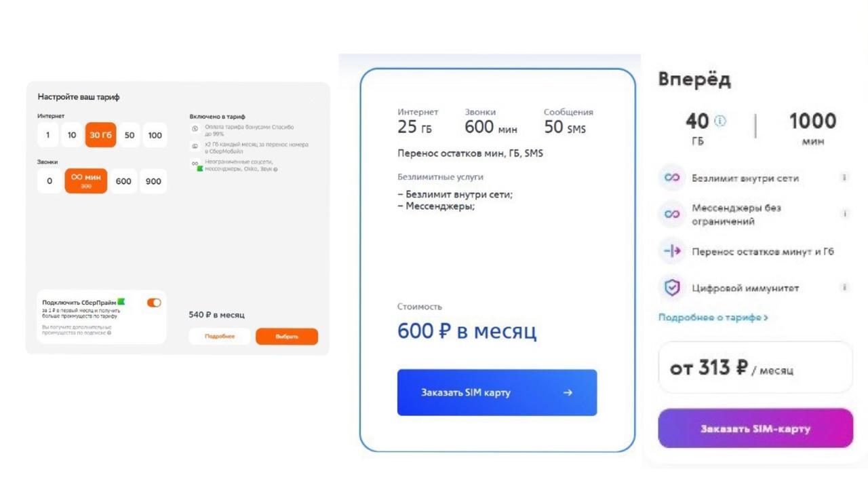Image resolution: width=868 pixels, height=488 pixels.
Task: Choose 100 GB internet option
Action: tap(155, 135)
